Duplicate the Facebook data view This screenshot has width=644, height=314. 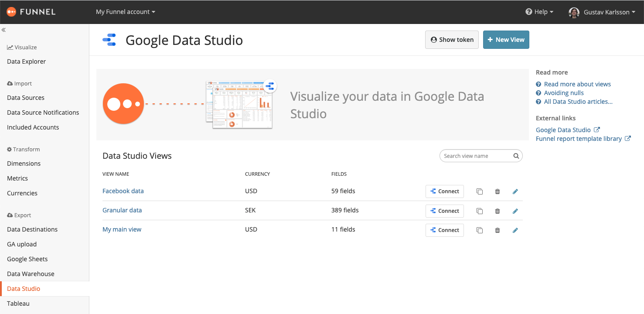(480, 191)
